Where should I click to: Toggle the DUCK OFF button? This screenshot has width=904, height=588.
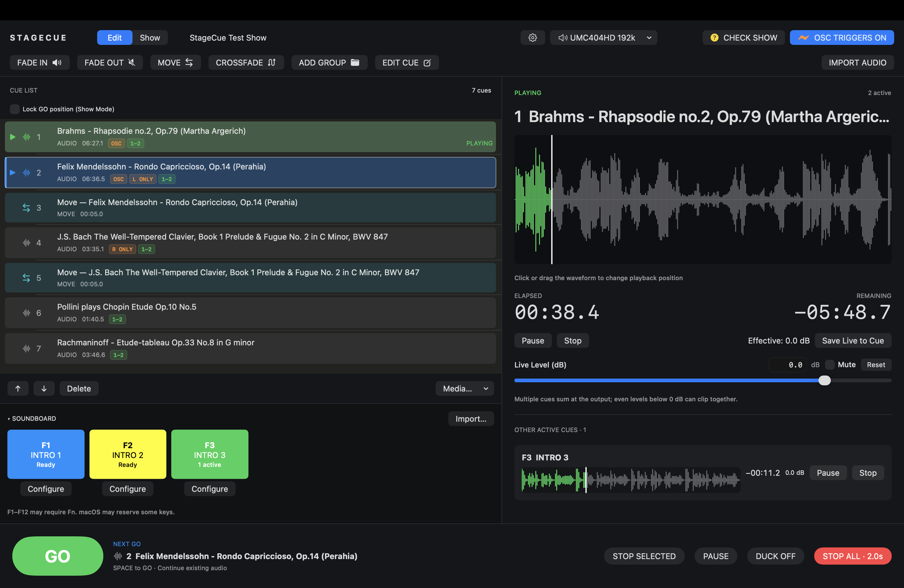(x=775, y=556)
